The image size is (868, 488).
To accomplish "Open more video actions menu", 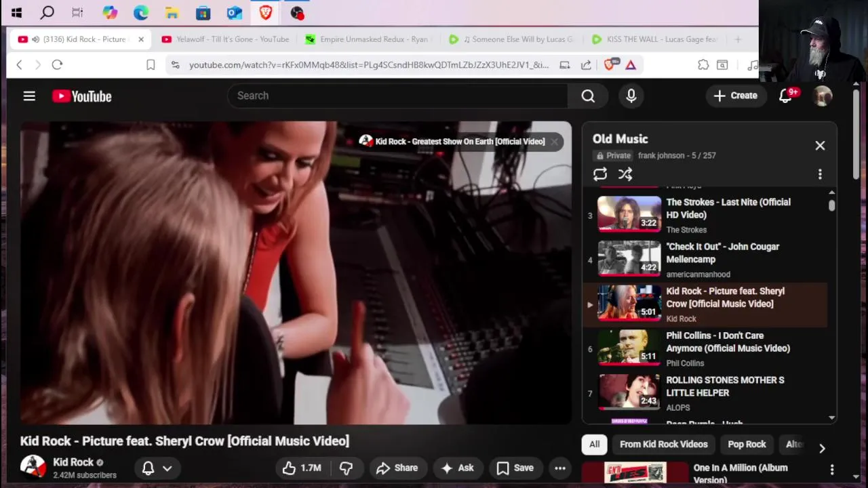I will tap(560, 468).
